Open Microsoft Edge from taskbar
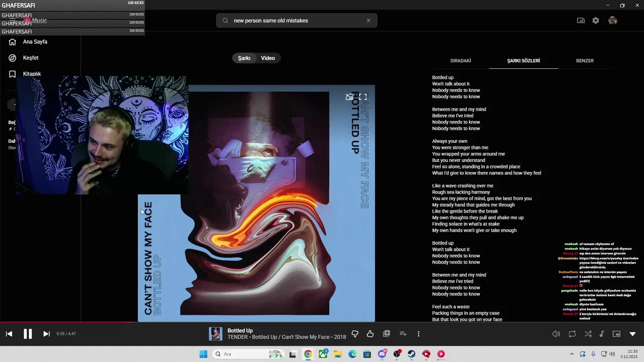The image size is (644, 362). click(x=352, y=354)
